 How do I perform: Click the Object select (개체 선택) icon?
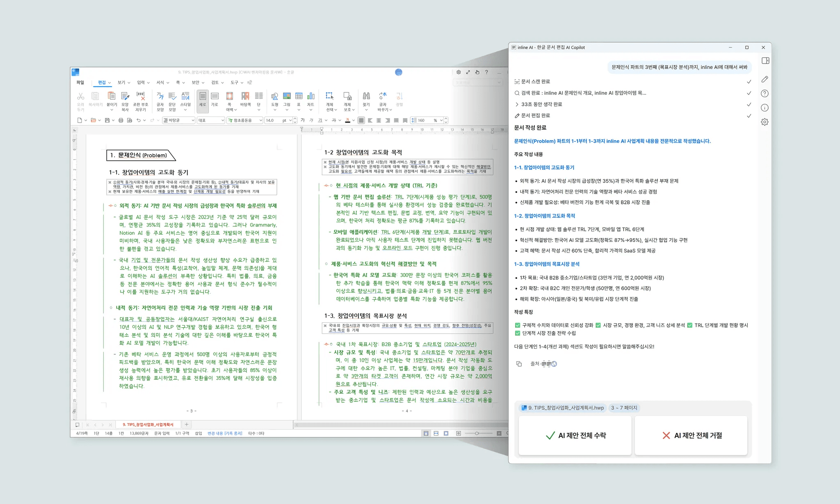click(329, 96)
